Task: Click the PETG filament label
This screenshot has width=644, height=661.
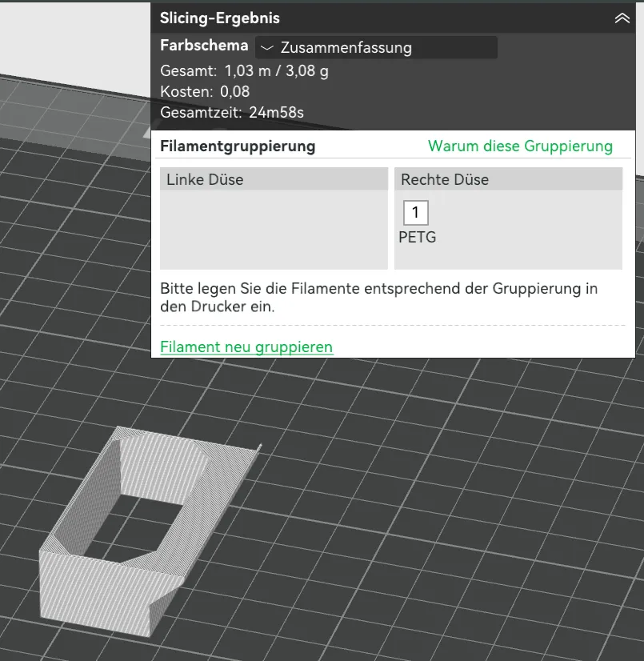Action: 418,237
